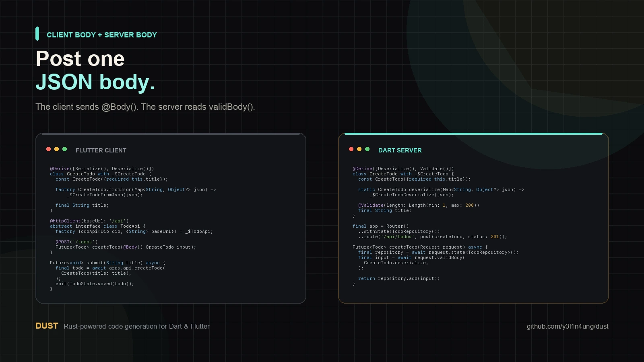Click the '@POST('/todos')' annotation
644x362 pixels.
coord(76,242)
